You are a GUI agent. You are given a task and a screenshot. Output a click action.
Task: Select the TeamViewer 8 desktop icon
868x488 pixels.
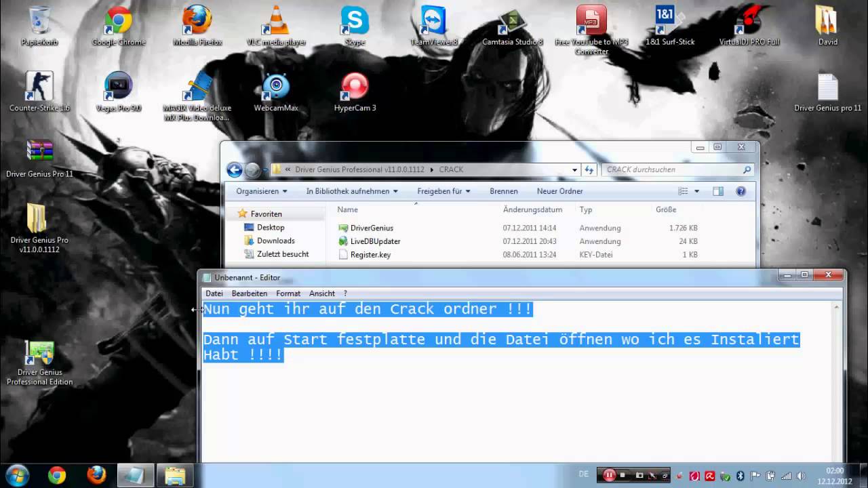[x=434, y=26]
